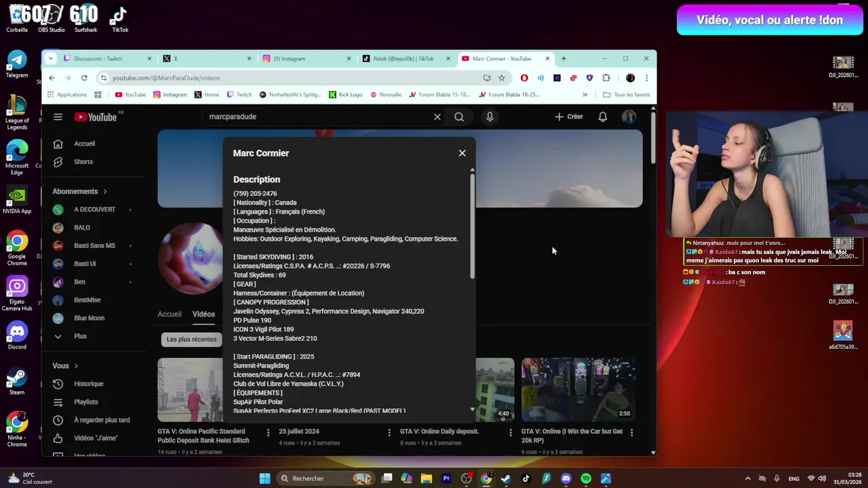Switch to Polok TikTok browser tab

click(406, 58)
